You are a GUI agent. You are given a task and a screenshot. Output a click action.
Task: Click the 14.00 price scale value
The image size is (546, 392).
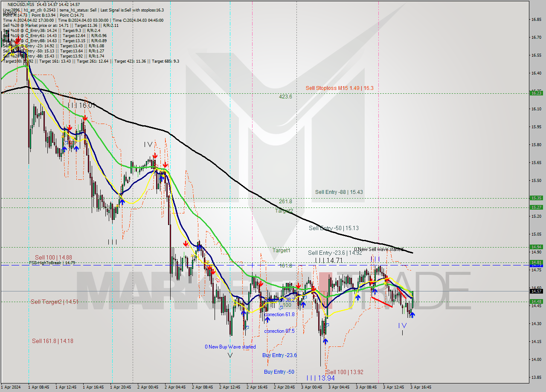tap(536, 359)
